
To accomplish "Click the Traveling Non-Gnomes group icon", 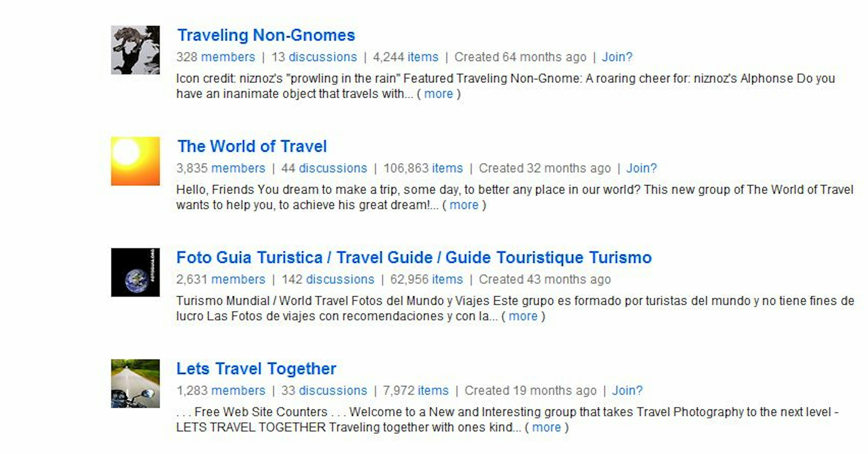I will [135, 50].
